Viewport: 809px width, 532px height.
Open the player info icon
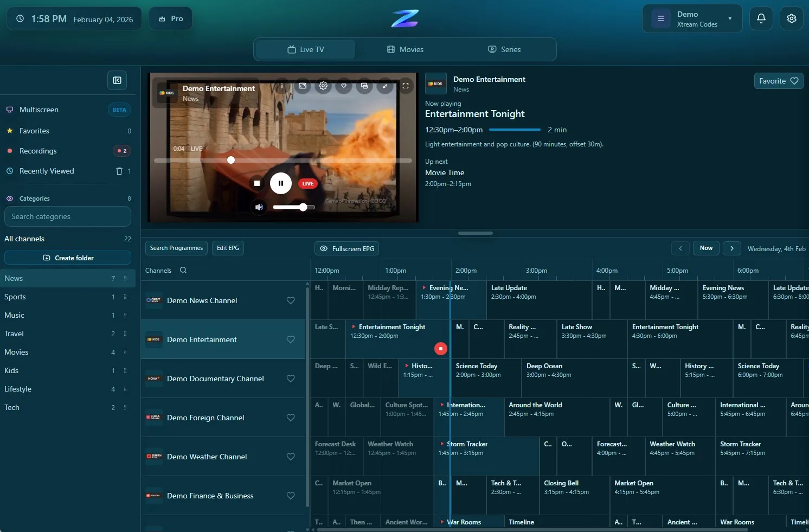click(282, 86)
